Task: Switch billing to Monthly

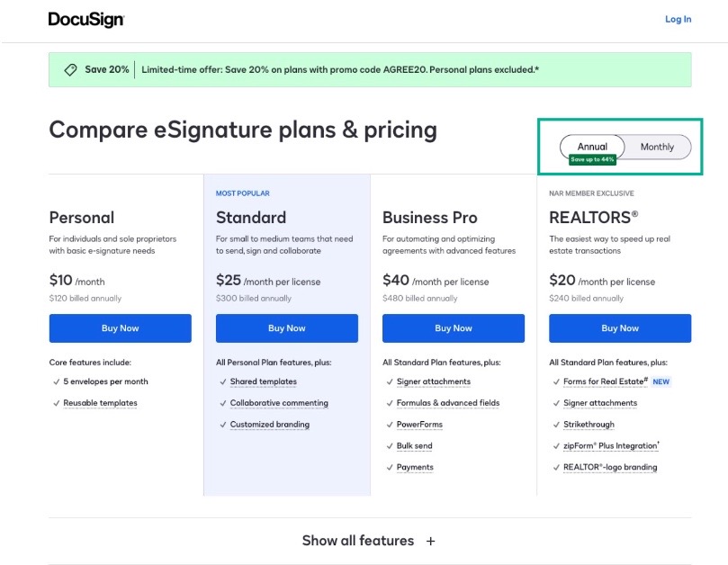Action: (x=657, y=146)
